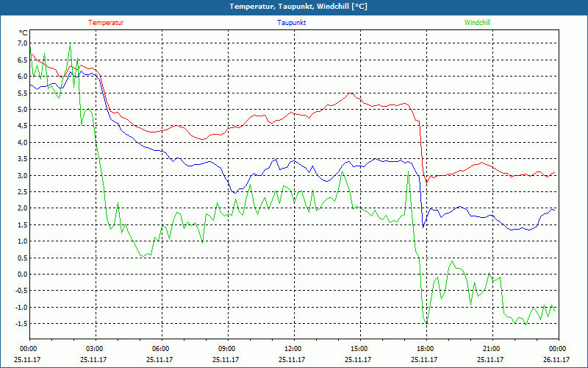Click the 0,5 y-axis value

pos(23,258)
